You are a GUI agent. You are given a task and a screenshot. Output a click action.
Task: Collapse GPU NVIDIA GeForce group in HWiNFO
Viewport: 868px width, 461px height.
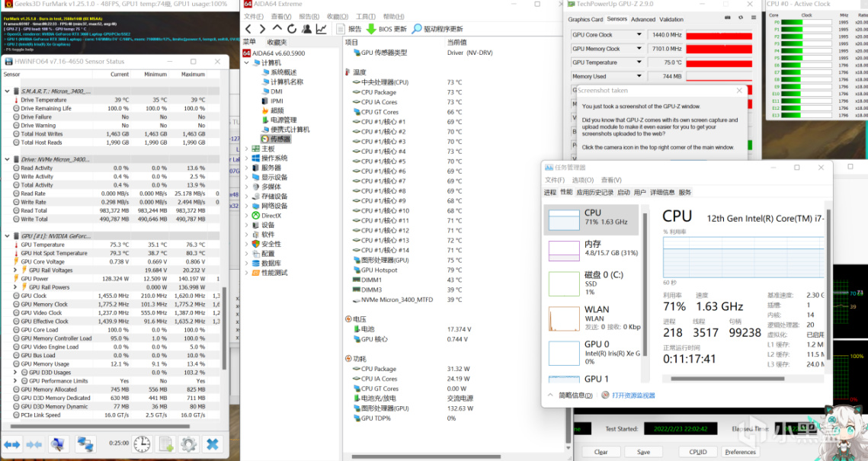point(7,235)
